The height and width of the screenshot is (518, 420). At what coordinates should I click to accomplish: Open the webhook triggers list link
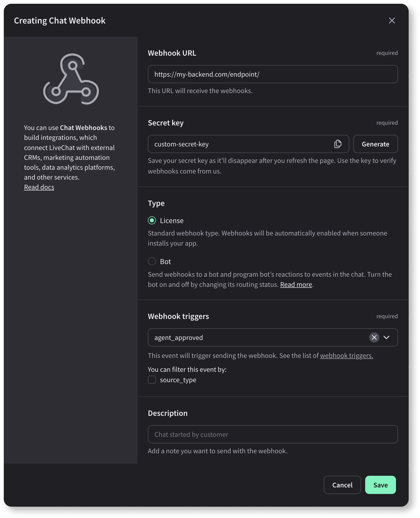346,356
